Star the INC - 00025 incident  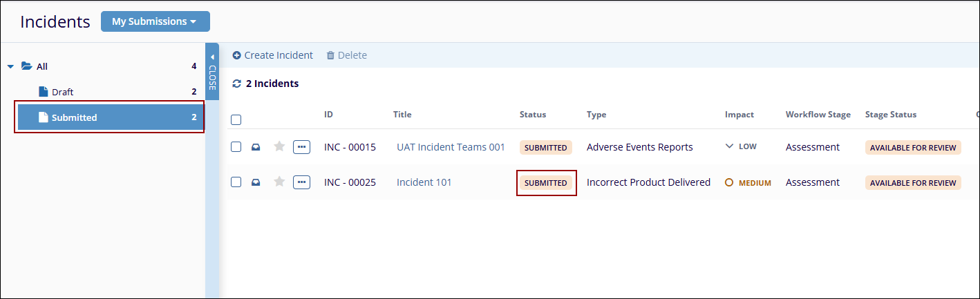click(279, 182)
